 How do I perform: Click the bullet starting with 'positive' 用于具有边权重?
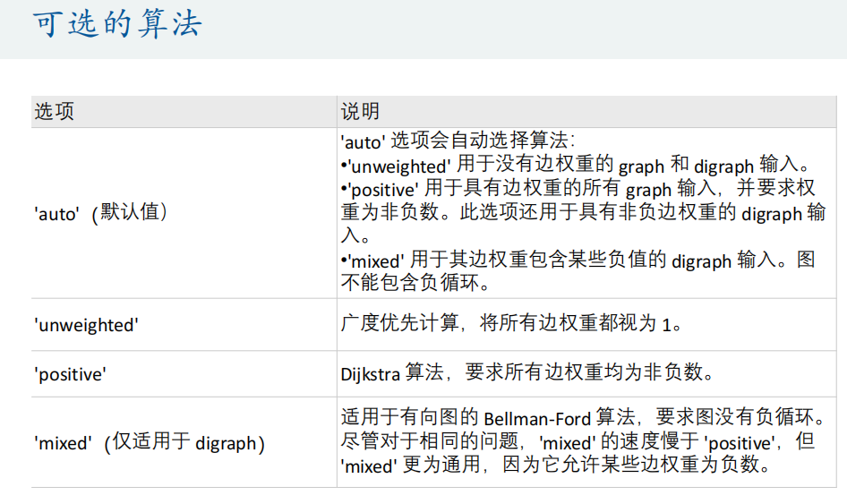pyautogui.click(x=577, y=189)
